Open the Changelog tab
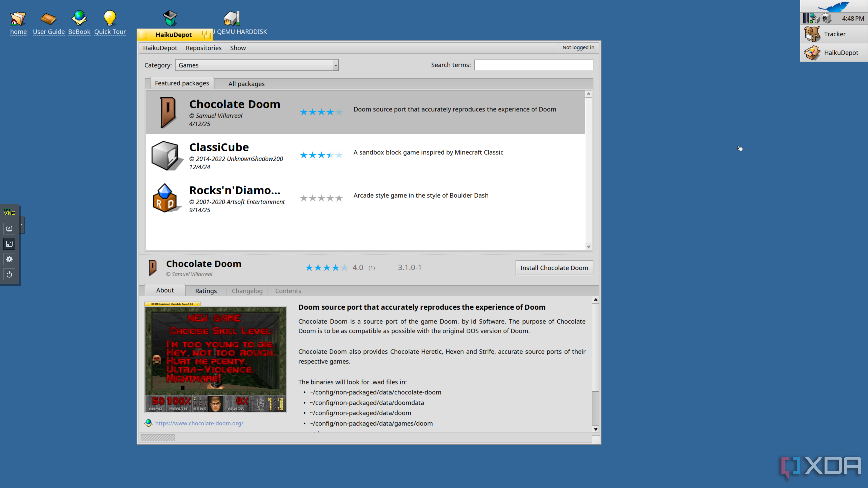 (247, 291)
